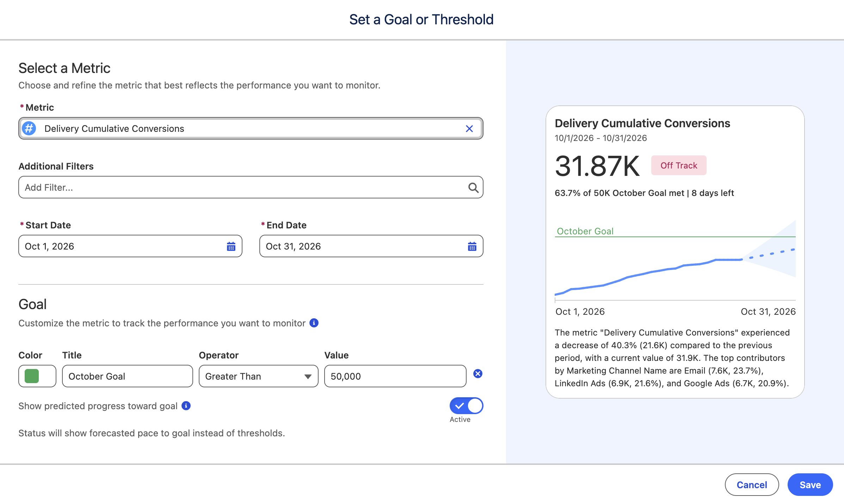The image size is (844, 504).
Task: Open the Start Date calendar picker
Action: click(x=231, y=246)
